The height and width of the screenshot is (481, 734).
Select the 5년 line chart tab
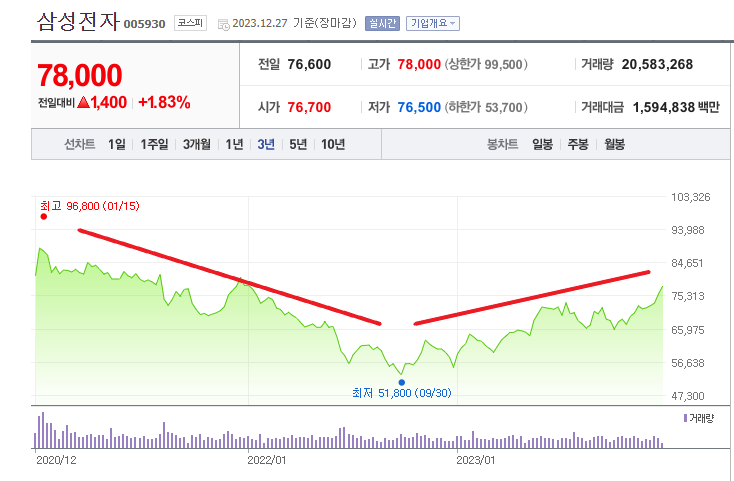click(298, 144)
